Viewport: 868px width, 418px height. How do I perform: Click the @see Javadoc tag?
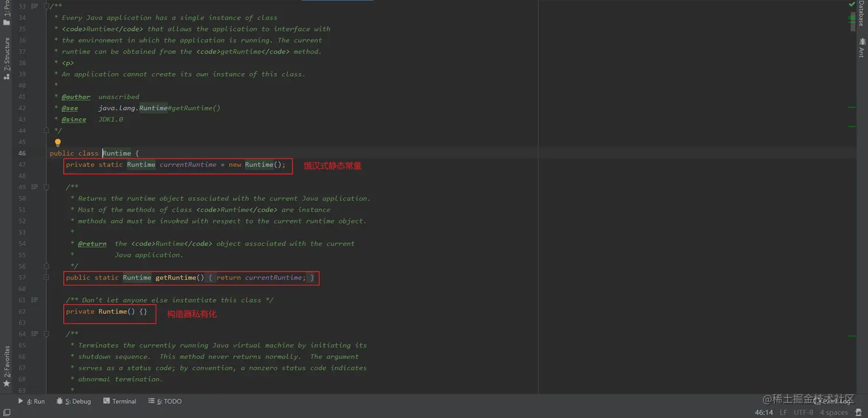click(69, 108)
